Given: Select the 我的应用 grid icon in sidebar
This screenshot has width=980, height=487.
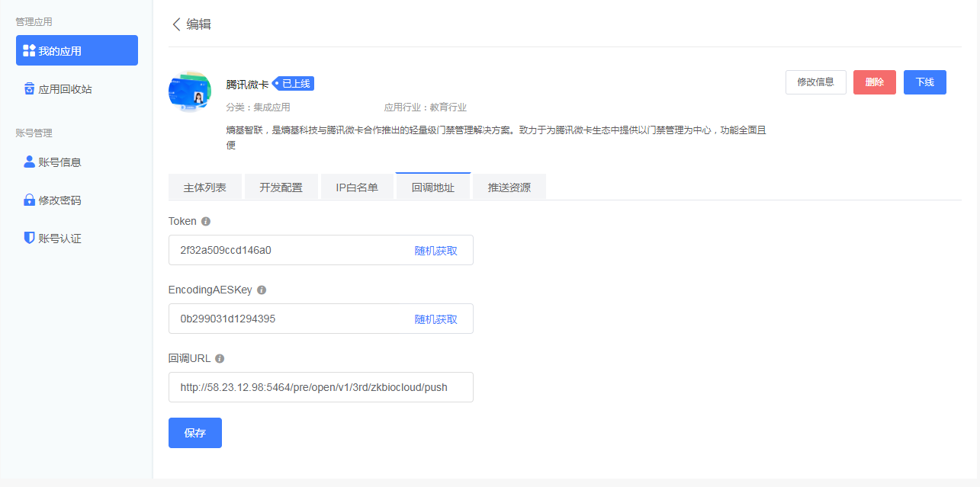Looking at the screenshot, I should (27, 50).
